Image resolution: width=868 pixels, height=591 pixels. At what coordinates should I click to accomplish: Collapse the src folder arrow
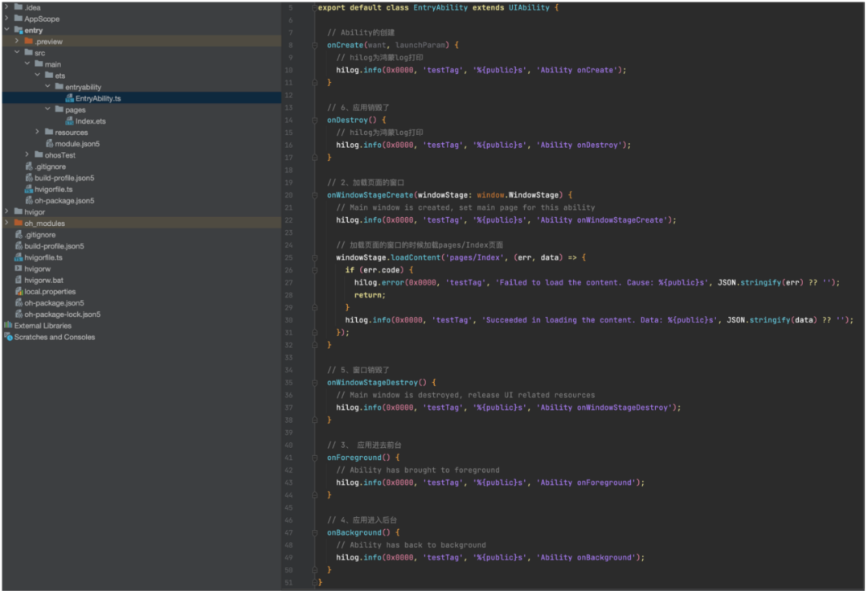pos(17,52)
